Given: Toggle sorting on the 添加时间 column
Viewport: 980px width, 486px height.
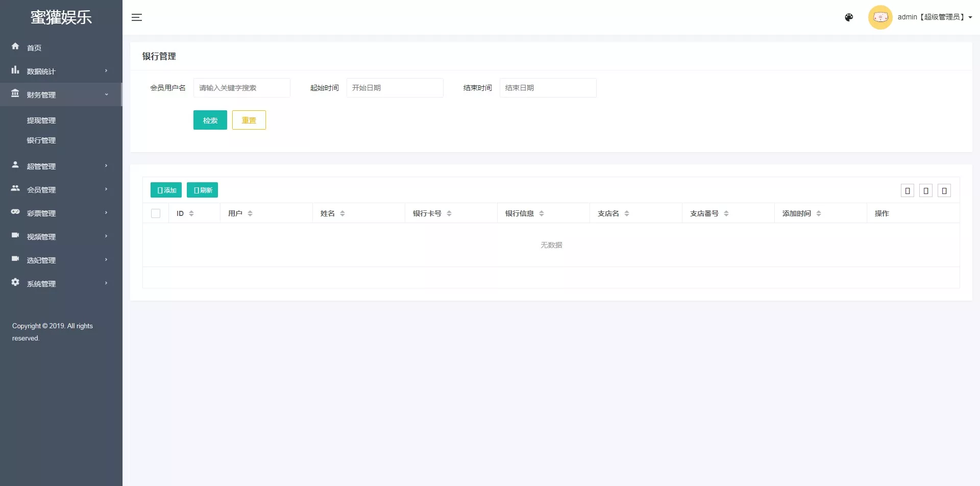Looking at the screenshot, I should 820,213.
